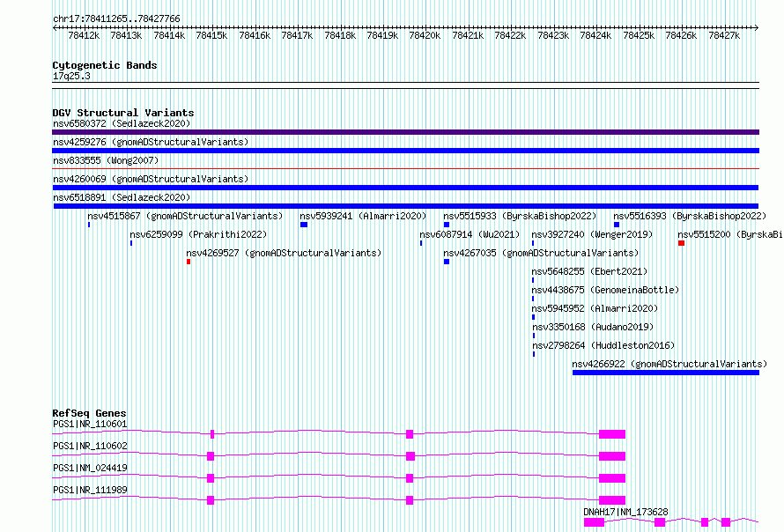This screenshot has height=532, width=784.
Task: Select the 78427k ruler tick label
Action: coord(724,35)
